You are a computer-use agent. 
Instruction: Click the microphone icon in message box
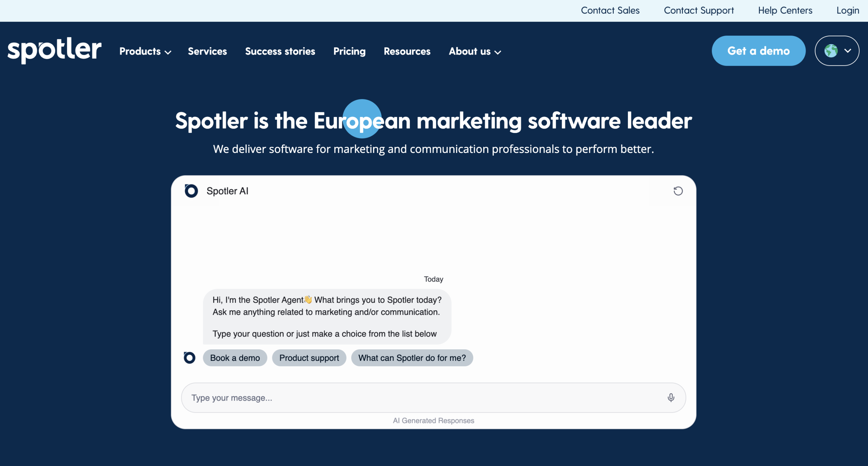pos(671,397)
